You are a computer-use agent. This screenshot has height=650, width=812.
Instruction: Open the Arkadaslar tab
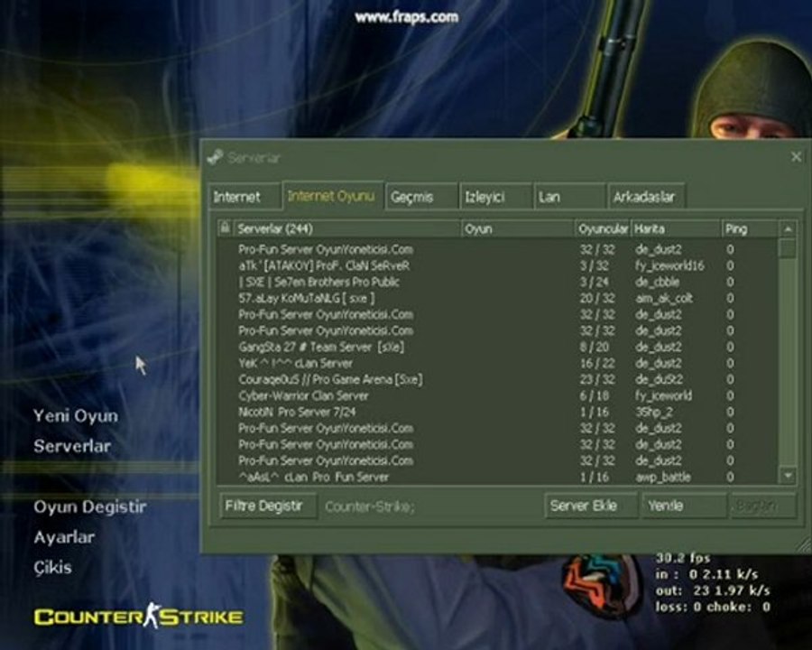click(x=646, y=197)
